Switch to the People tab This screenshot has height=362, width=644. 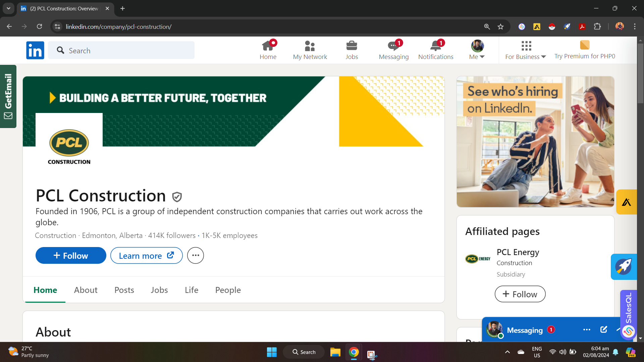[228, 290]
